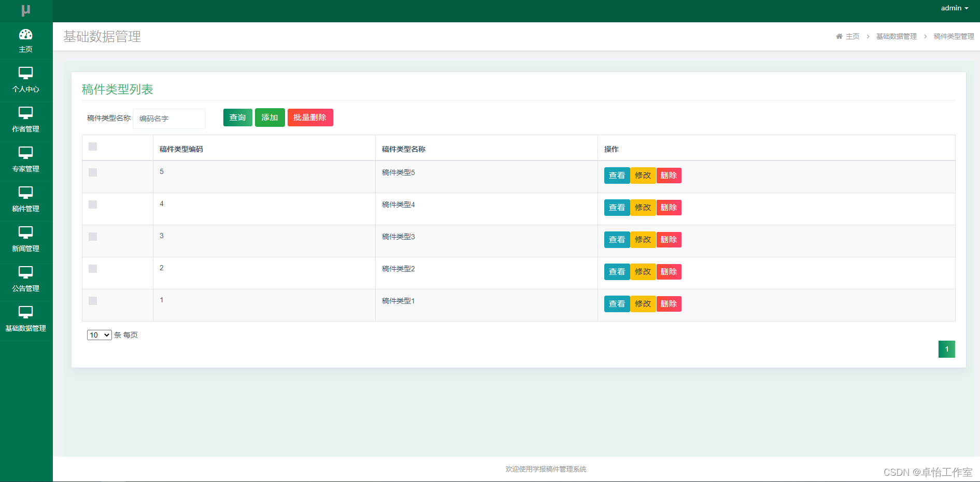Delete 稿件类型4 using 删除 button

click(669, 208)
